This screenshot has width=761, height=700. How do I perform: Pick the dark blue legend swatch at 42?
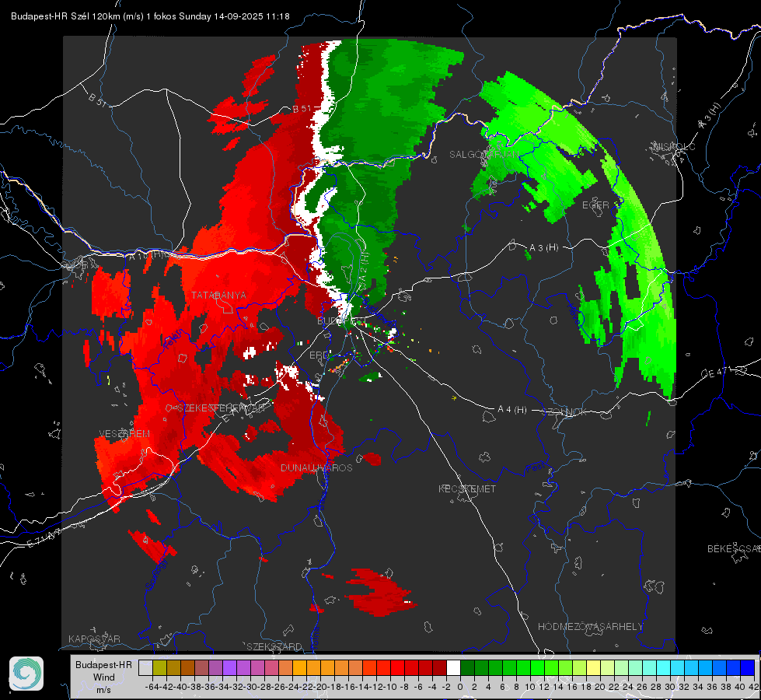[748, 667]
